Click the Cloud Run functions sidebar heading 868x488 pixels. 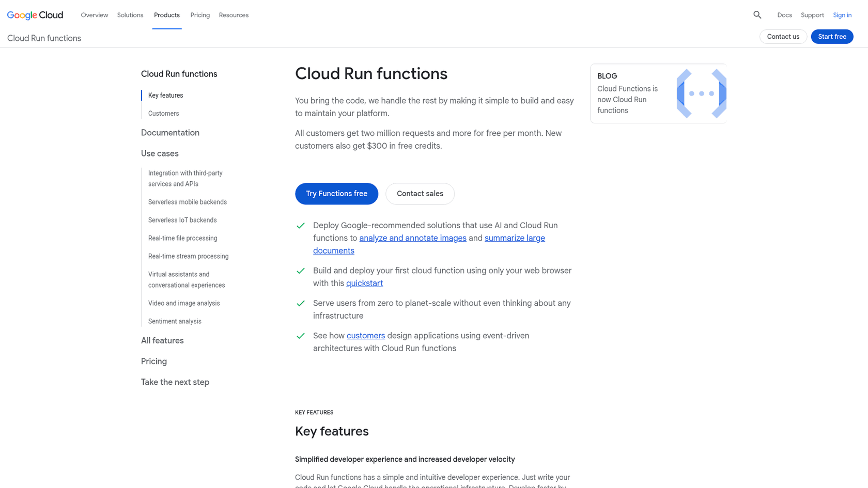179,74
